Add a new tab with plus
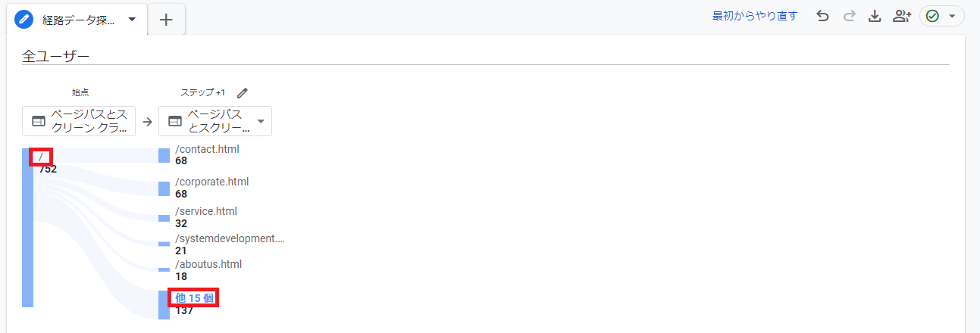Image resolution: width=980 pixels, height=333 pixels. (166, 20)
